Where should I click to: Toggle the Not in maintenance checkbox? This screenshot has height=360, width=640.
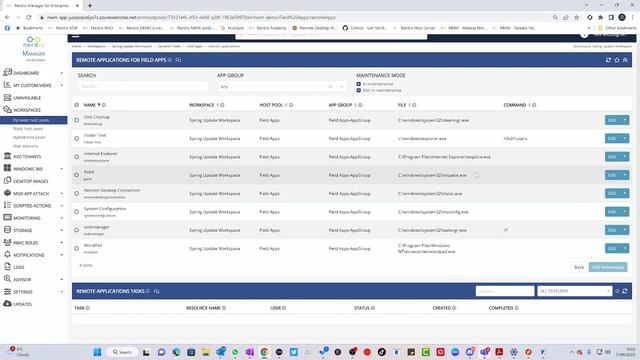(358, 90)
